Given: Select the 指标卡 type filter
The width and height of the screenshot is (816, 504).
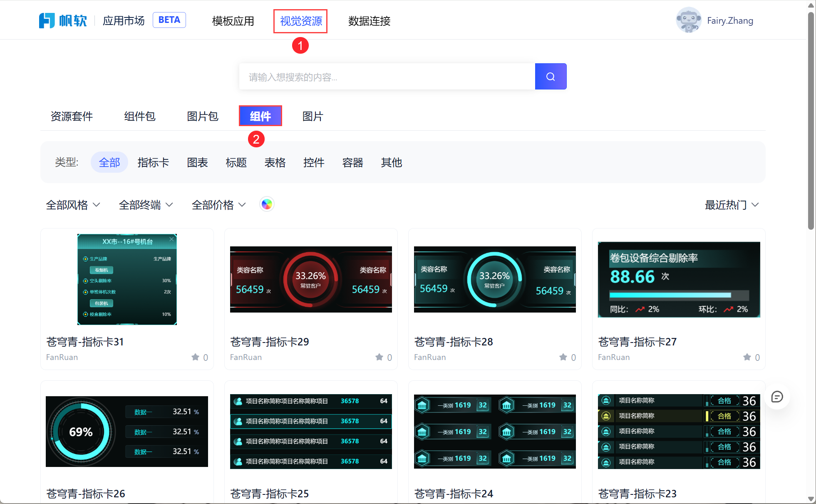Looking at the screenshot, I should [153, 162].
